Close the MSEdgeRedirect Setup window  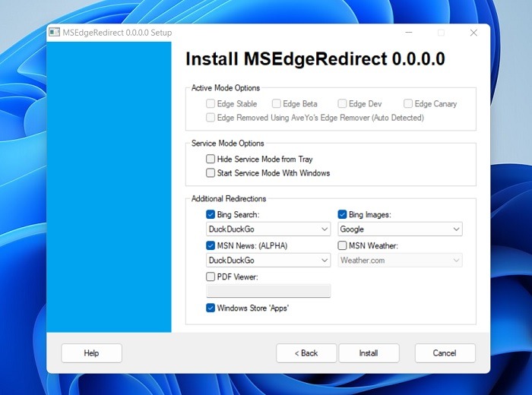click(x=473, y=33)
